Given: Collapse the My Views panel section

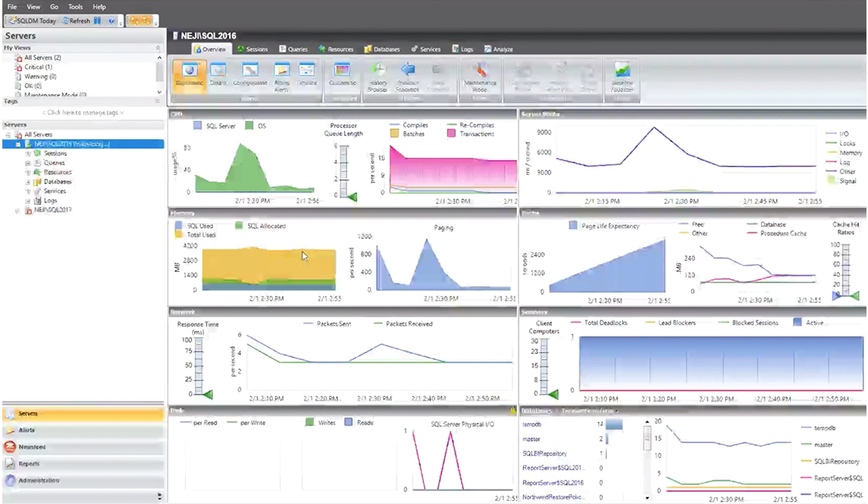Looking at the screenshot, I should point(158,48).
